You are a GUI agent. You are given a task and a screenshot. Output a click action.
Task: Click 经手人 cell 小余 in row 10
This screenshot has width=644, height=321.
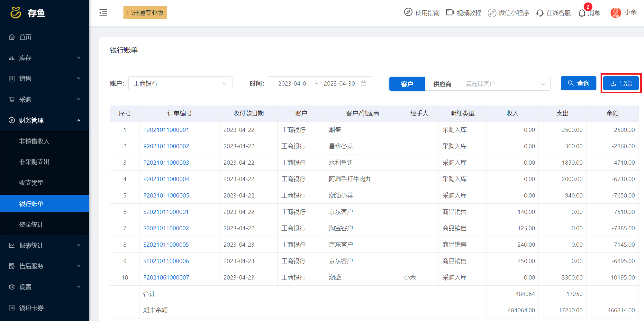tap(410, 277)
